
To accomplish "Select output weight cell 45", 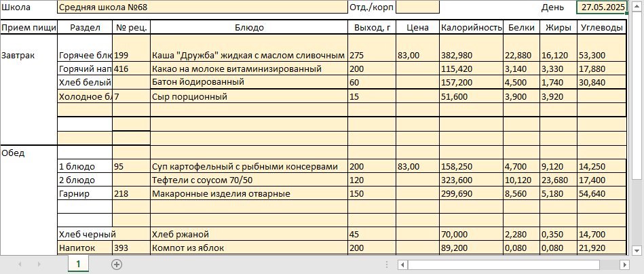I will point(372,234).
